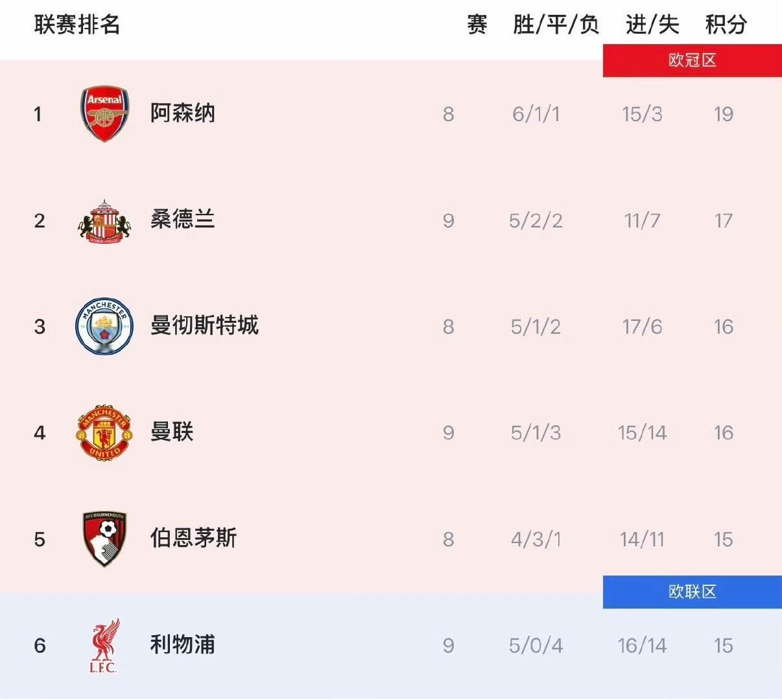The width and height of the screenshot is (782, 700).
Task: Select the 进/失 column header
Action: coord(652,25)
